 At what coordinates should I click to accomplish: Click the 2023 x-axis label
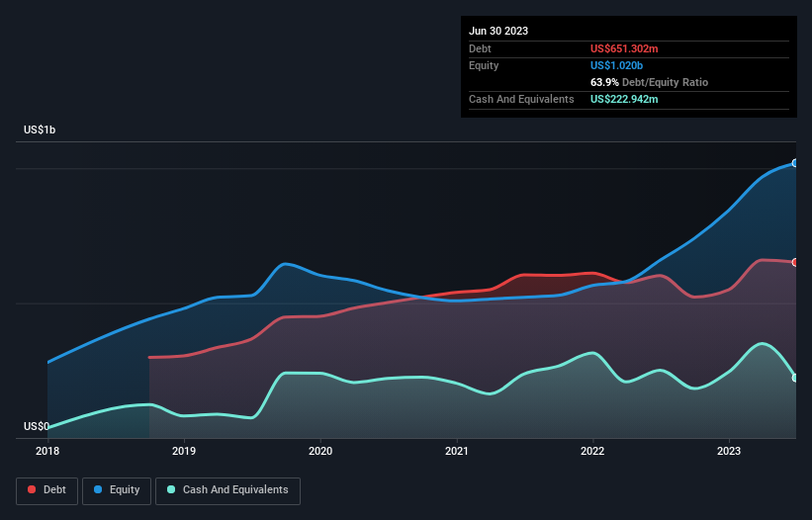[x=729, y=451]
